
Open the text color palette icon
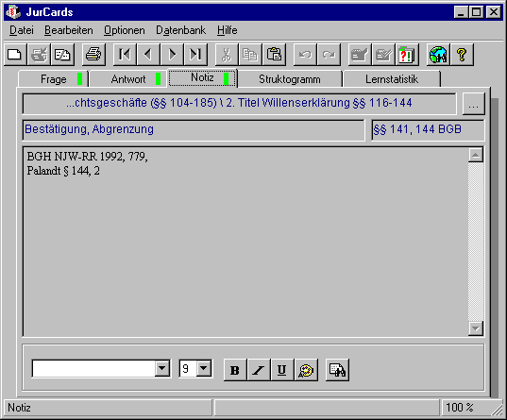pyautogui.click(x=306, y=370)
